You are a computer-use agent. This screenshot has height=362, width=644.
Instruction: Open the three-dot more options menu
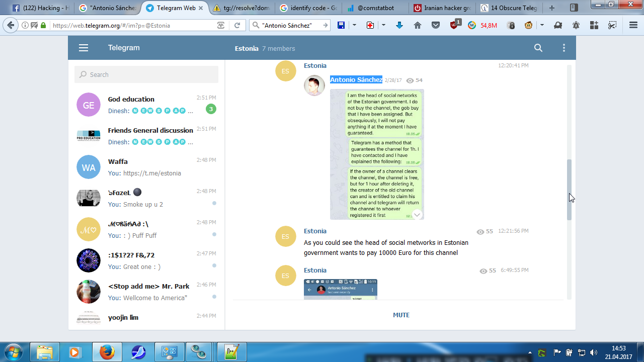(564, 48)
